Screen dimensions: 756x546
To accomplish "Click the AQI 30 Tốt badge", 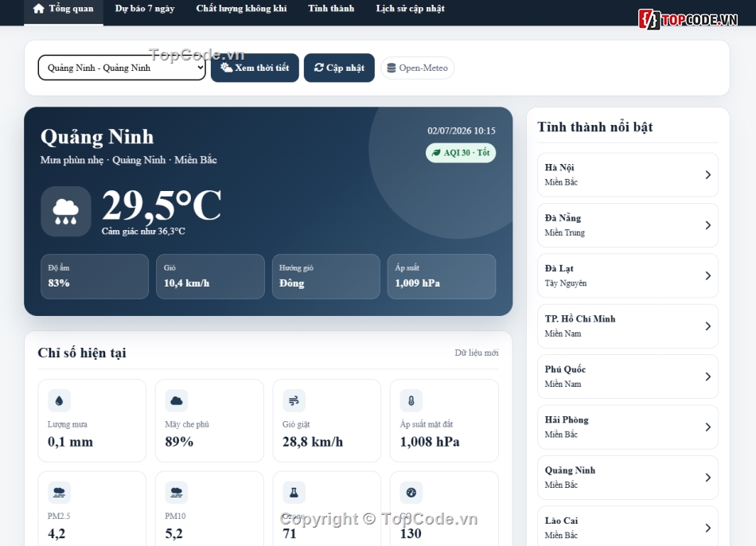I will [461, 153].
